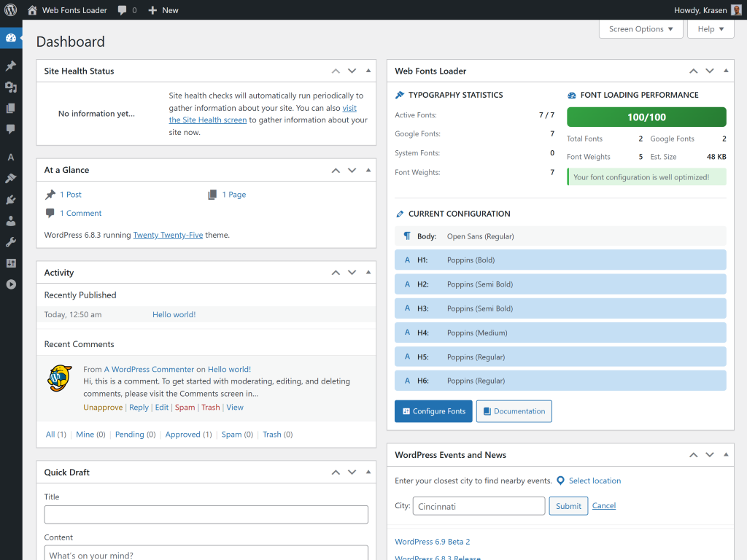Click Configure Fonts button
The height and width of the screenshot is (560, 747).
click(433, 411)
